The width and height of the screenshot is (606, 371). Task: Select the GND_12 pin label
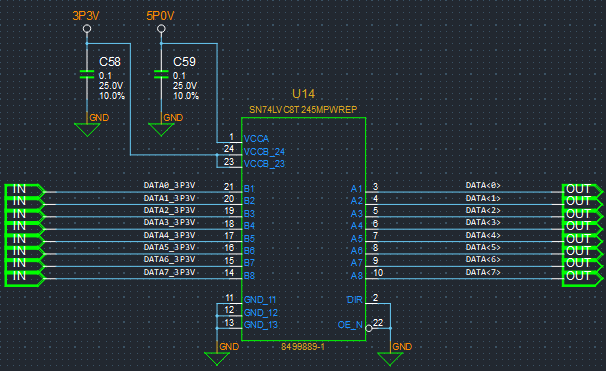coord(261,313)
